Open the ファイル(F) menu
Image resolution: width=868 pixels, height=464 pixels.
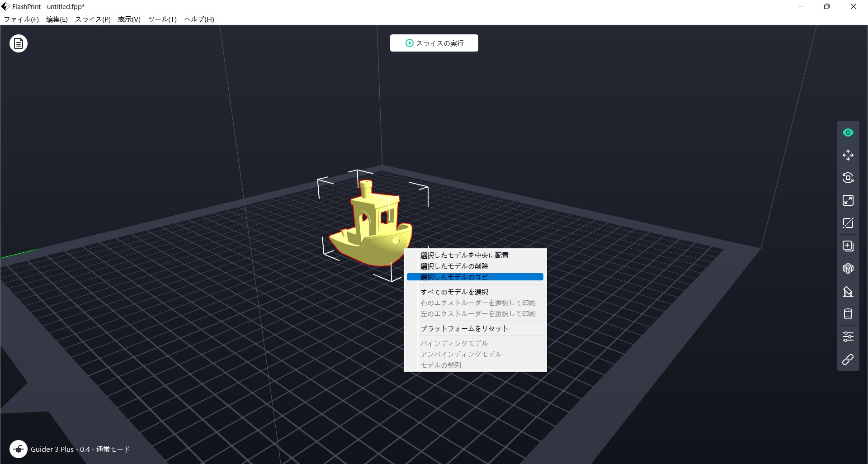pos(20,19)
